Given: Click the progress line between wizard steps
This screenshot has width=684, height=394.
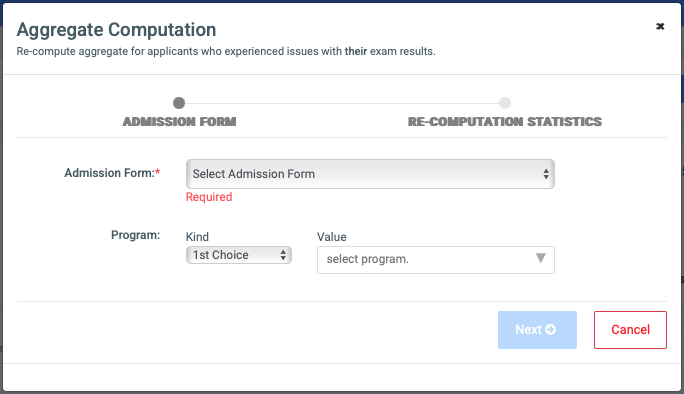Looking at the screenshot, I should (x=342, y=103).
